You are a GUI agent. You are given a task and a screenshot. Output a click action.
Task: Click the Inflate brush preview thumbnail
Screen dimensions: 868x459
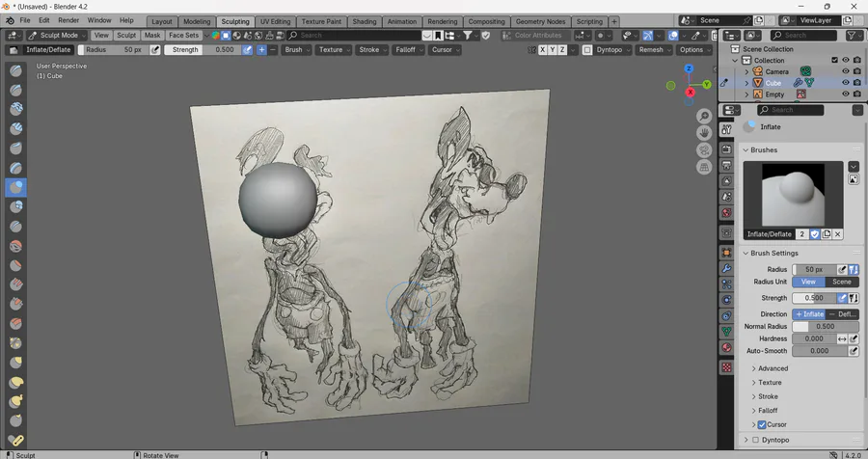pos(793,195)
